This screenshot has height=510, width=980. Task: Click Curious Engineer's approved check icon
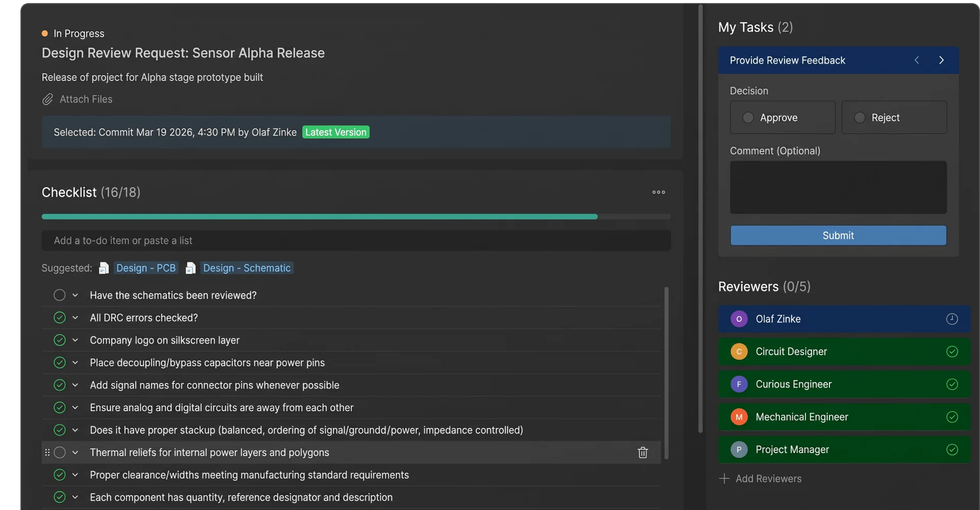click(x=952, y=385)
